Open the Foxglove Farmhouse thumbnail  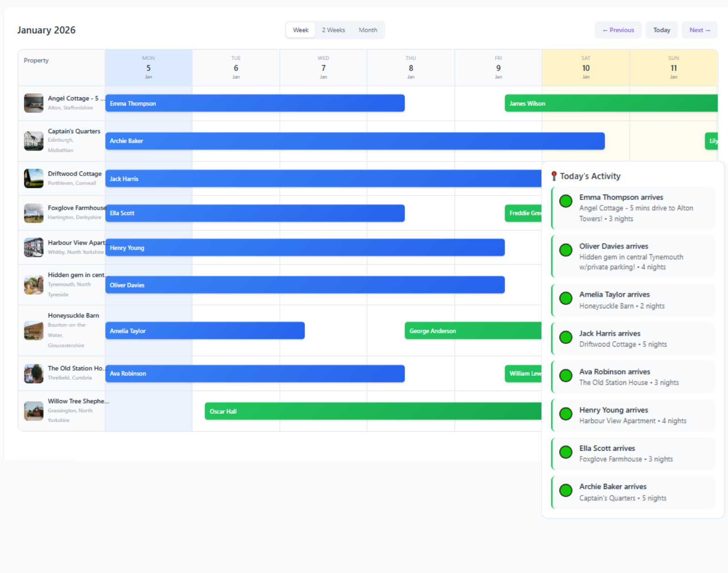[x=33, y=213]
